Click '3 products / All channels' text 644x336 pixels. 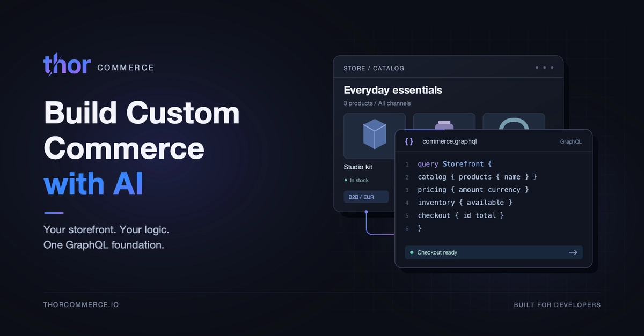(x=377, y=103)
